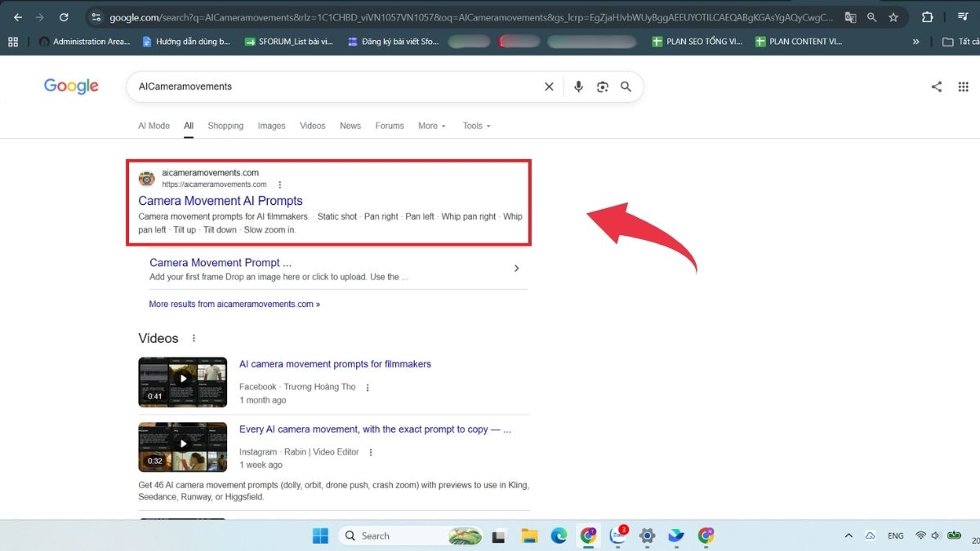Open the apps grid in bookmarks bar
980x551 pixels.
[12, 42]
